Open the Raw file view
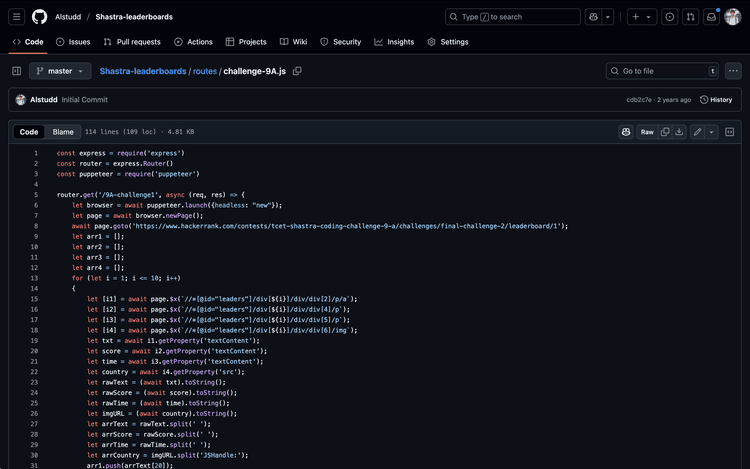The height and width of the screenshot is (469, 750). (x=647, y=132)
